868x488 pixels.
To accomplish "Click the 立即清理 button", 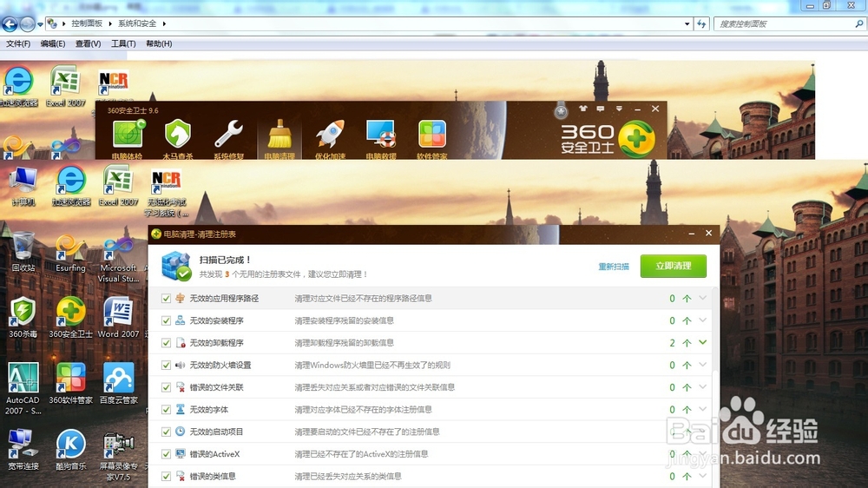I will 674,266.
